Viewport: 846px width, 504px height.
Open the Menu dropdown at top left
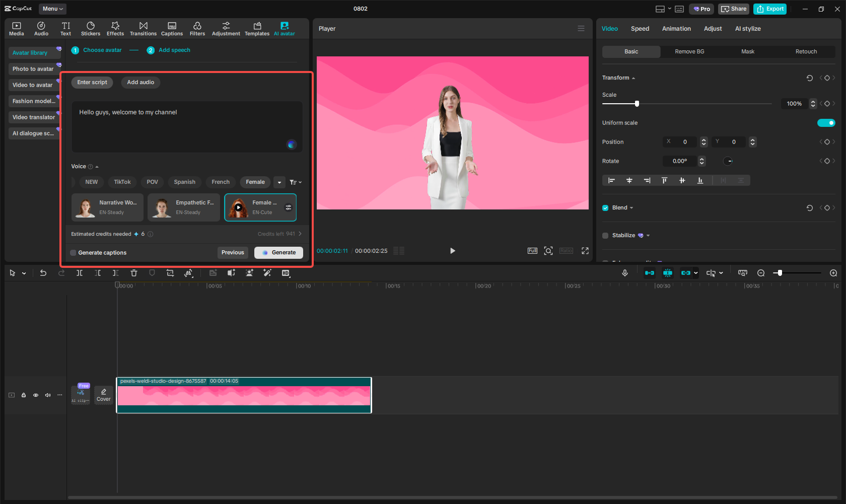(x=52, y=9)
